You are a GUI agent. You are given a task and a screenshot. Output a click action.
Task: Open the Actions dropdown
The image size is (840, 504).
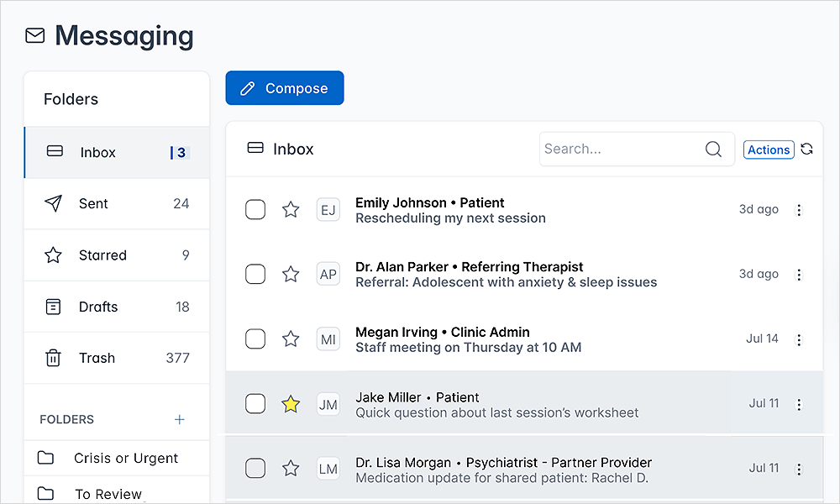(769, 150)
